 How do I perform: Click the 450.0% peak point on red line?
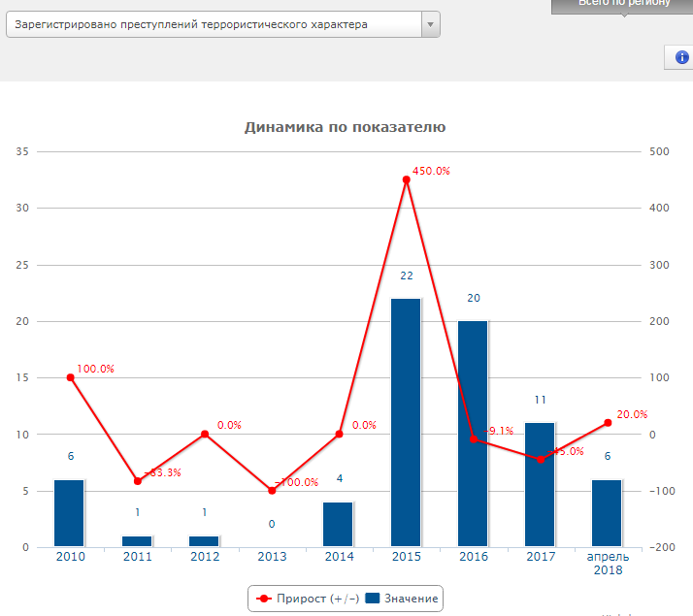(407, 179)
